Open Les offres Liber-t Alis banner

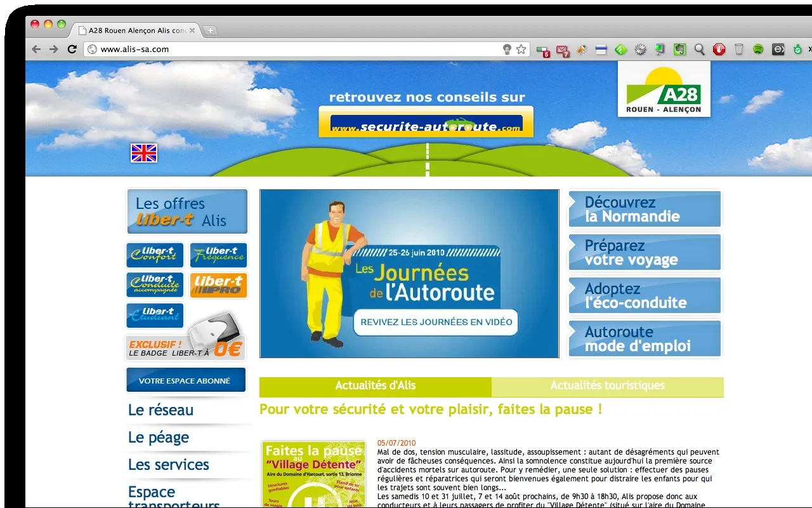click(x=187, y=211)
